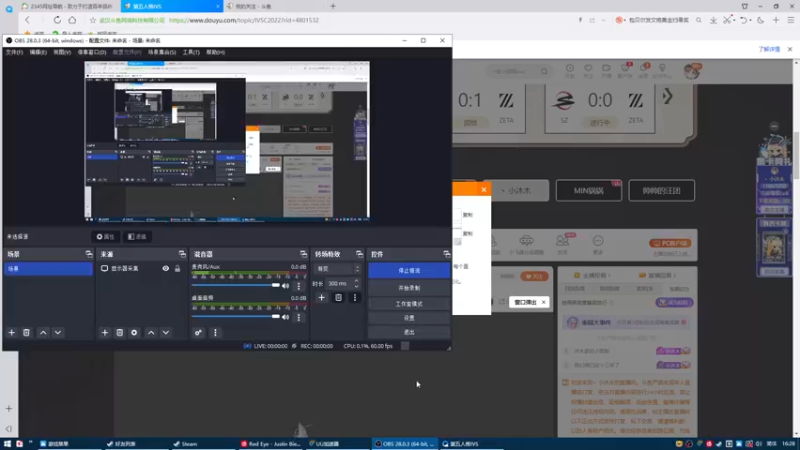This screenshot has height=450, width=800.
Task: Move the scene up with the up arrow
Action: point(43,333)
